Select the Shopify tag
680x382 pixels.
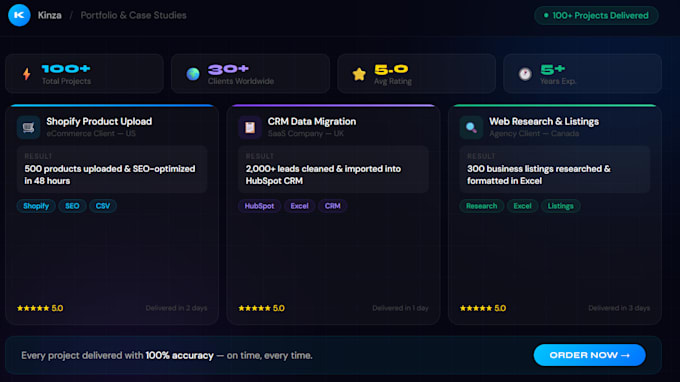pyautogui.click(x=36, y=206)
